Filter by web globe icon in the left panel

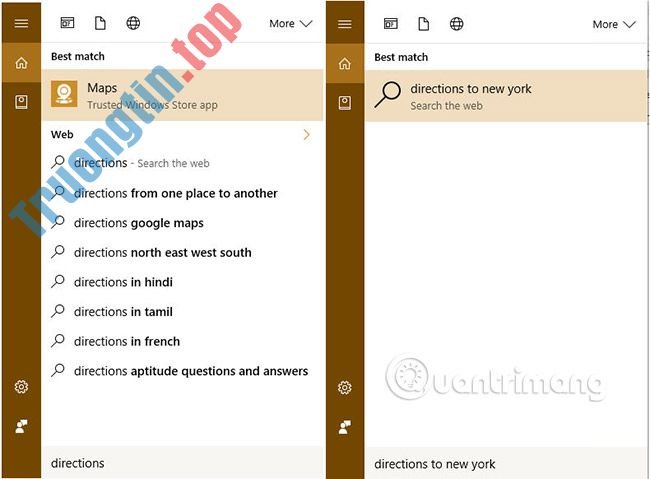click(x=133, y=23)
